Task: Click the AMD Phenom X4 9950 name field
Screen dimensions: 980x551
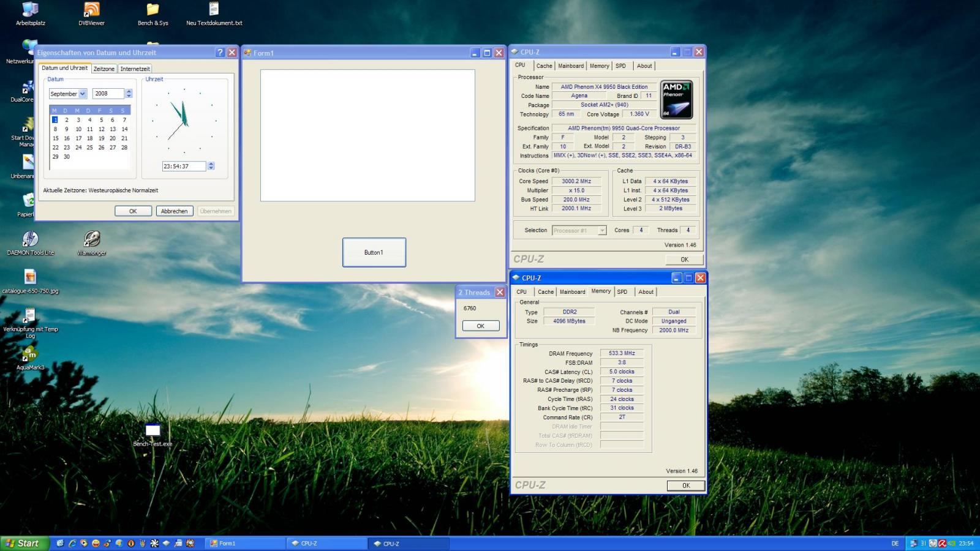Action: coord(604,87)
